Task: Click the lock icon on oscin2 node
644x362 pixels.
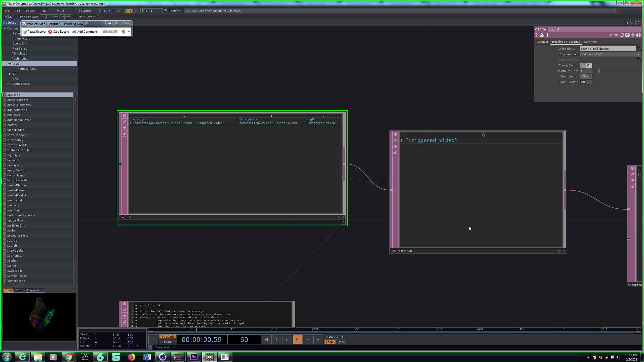Action: point(124,134)
